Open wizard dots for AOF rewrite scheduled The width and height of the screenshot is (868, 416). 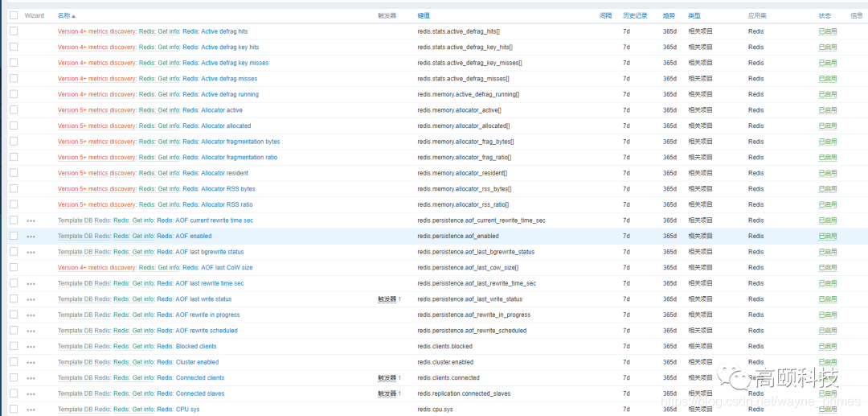tap(31, 332)
